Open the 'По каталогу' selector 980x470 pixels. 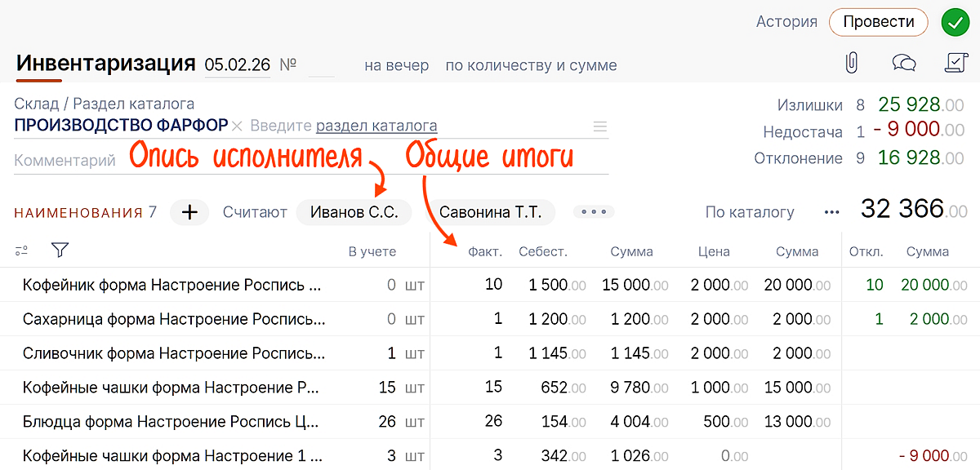tap(750, 212)
